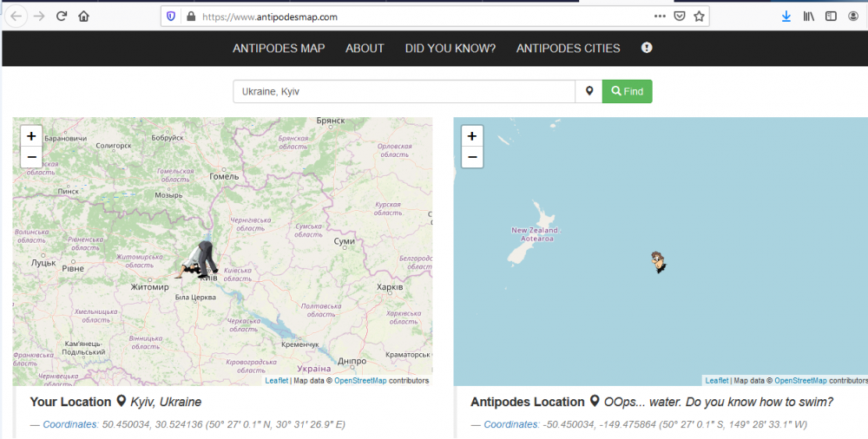Open the browser home page
This screenshot has height=439, width=868.
pos(83,16)
